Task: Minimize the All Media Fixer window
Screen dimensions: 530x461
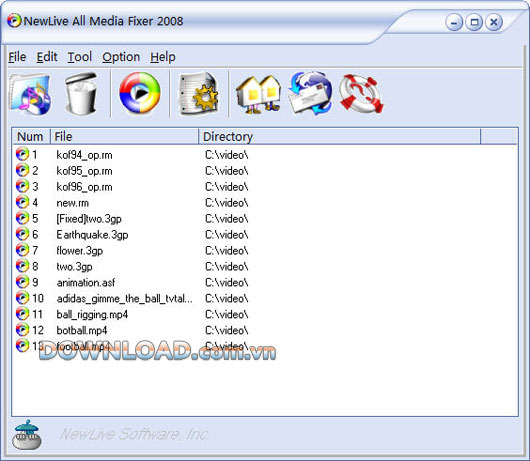Action: pos(454,23)
